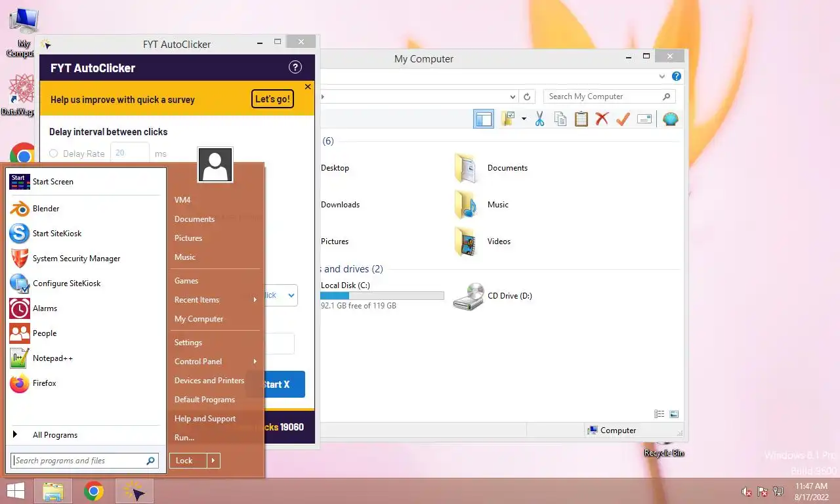Switch to large icons view in My Computer
840x504 pixels.
pos(674,414)
